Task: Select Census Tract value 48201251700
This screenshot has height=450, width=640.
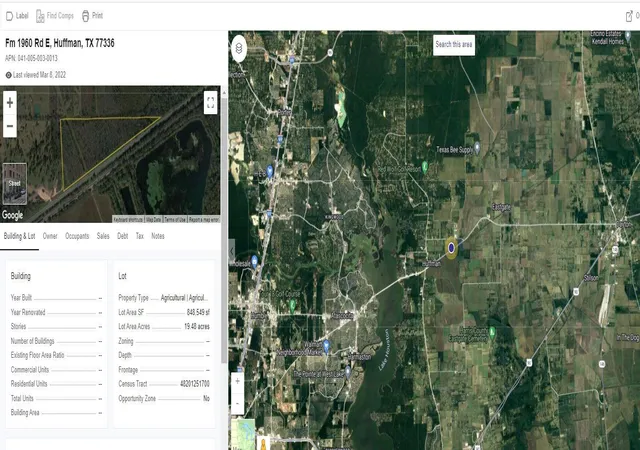Action: pyautogui.click(x=195, y=384)
